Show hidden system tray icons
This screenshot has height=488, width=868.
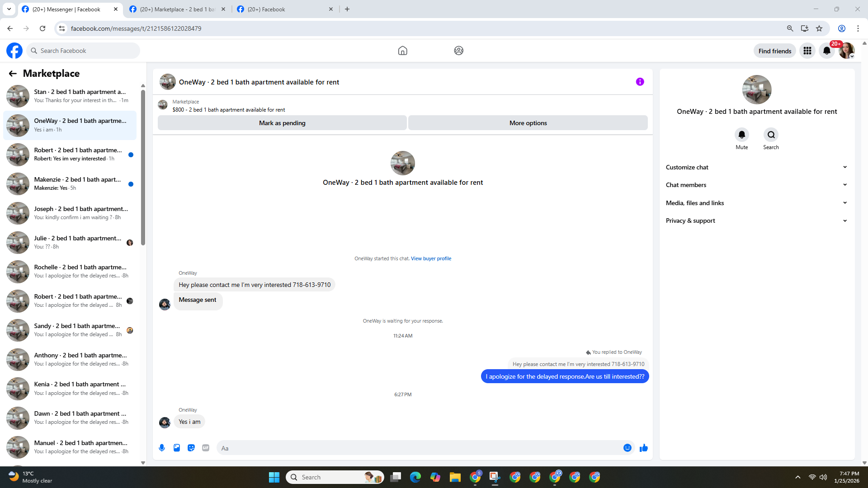pos(798,477)
